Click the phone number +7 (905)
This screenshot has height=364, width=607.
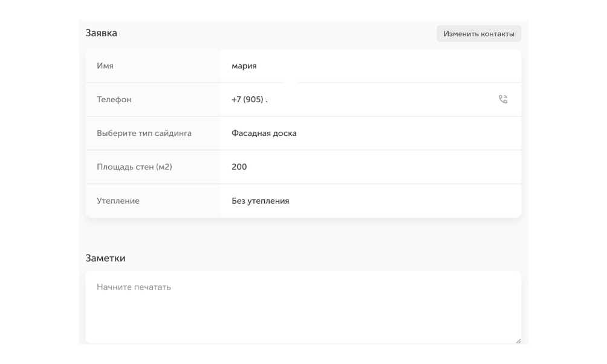(x=248, y=100)
